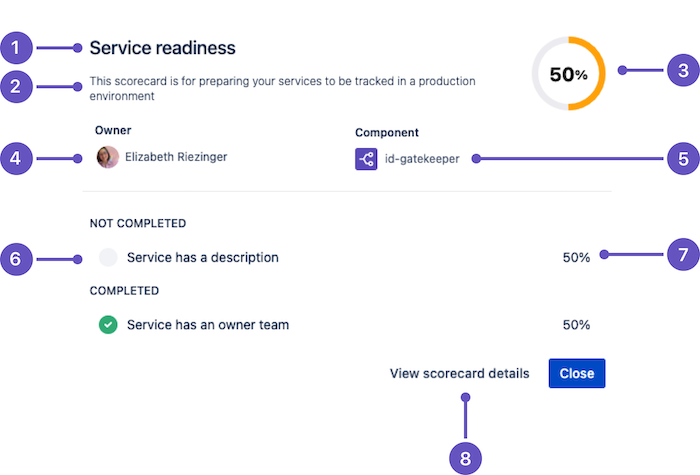The image size is (700, 475).
Task: Click annotation badge number 5
Action: coord(683,158)
